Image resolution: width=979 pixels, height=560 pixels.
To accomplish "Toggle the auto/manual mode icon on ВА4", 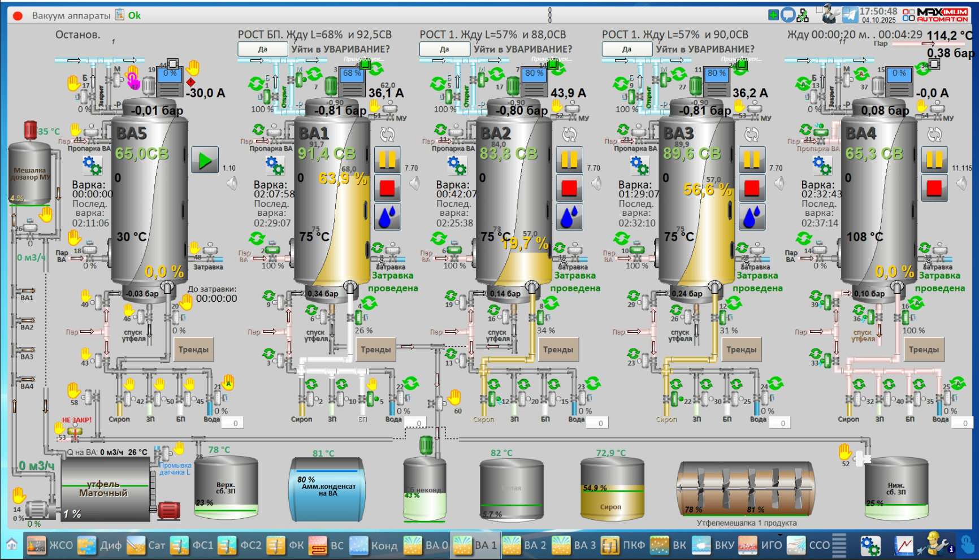I will [x=934, y=134].
